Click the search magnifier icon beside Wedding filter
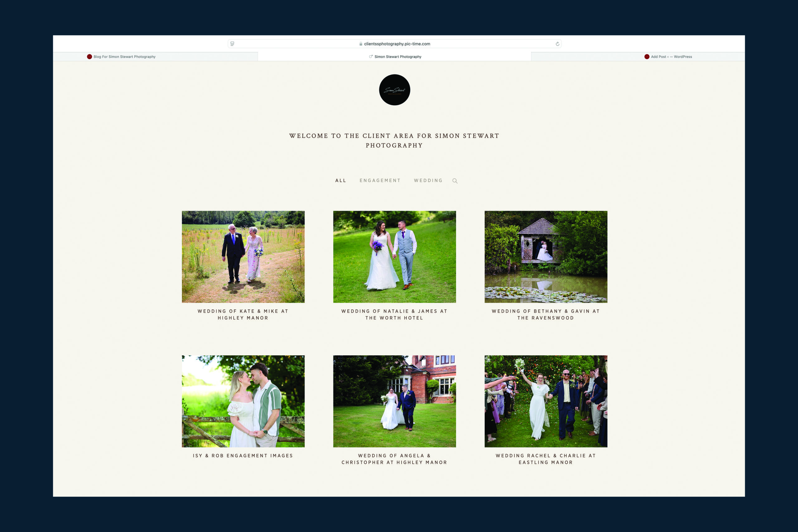798x532 pixels. (455, 181)
